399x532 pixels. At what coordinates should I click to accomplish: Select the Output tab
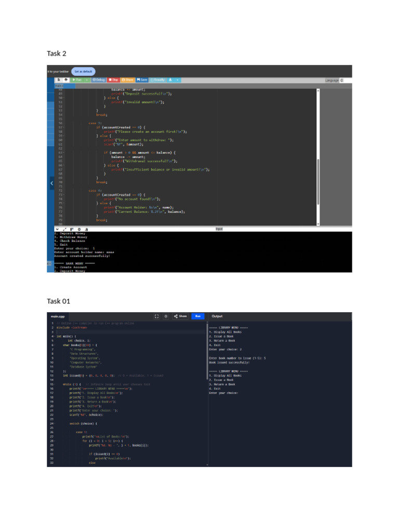click(x=217, y=316)
